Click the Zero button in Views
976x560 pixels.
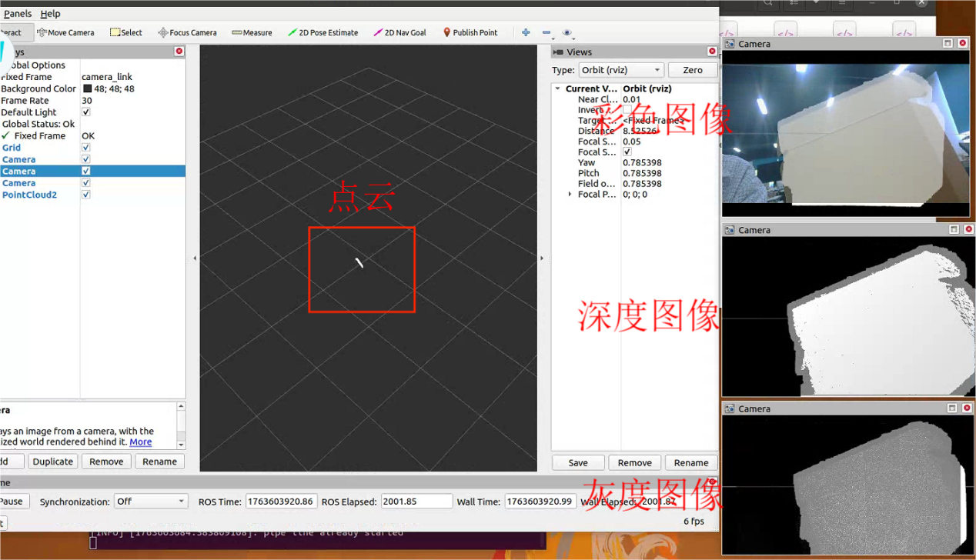point(692,70)
